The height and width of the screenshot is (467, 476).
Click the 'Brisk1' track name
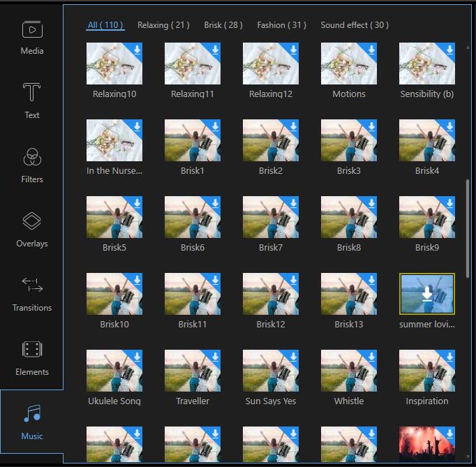pos(193,170)
